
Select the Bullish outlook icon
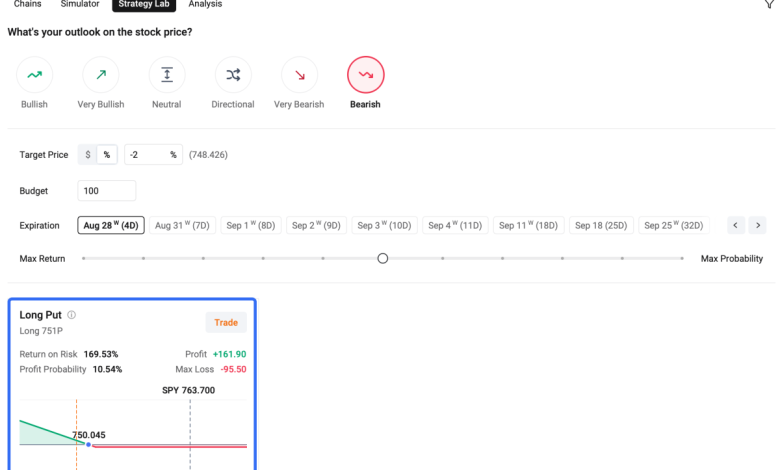tap(34, 75)
